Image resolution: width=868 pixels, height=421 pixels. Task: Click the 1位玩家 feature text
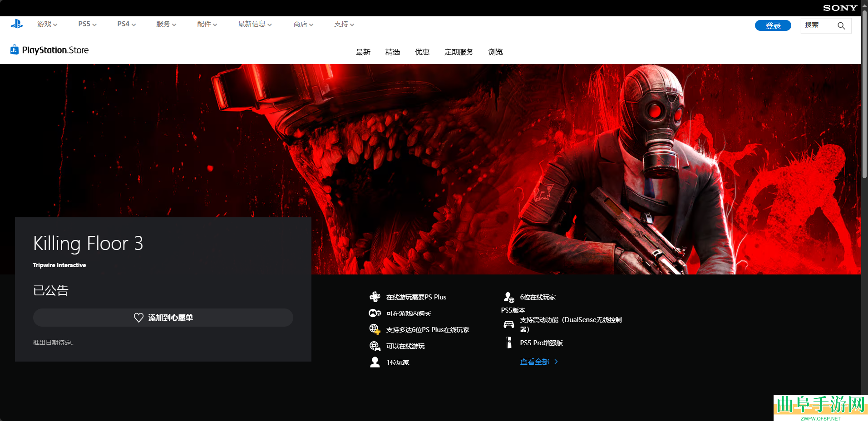[x=398, y=362]
